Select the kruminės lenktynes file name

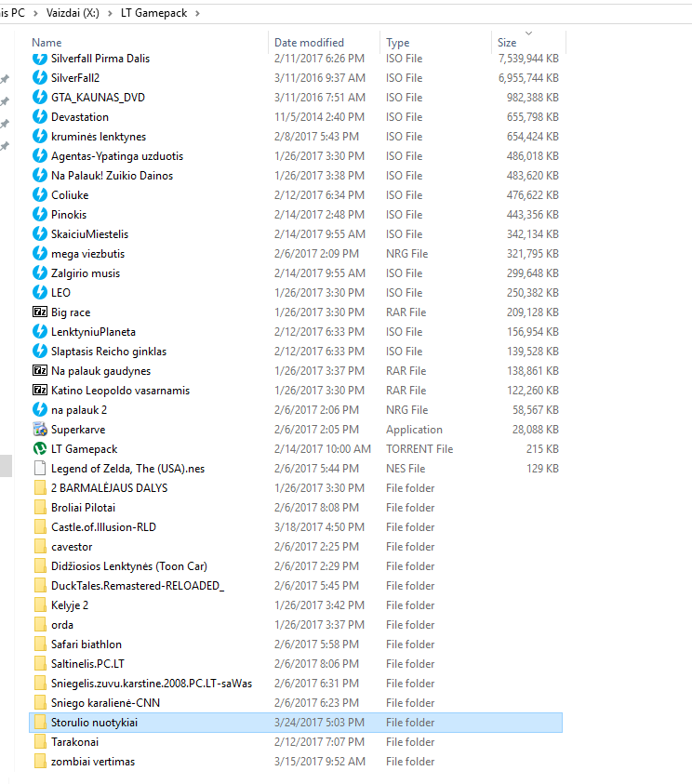coord(99,137)
